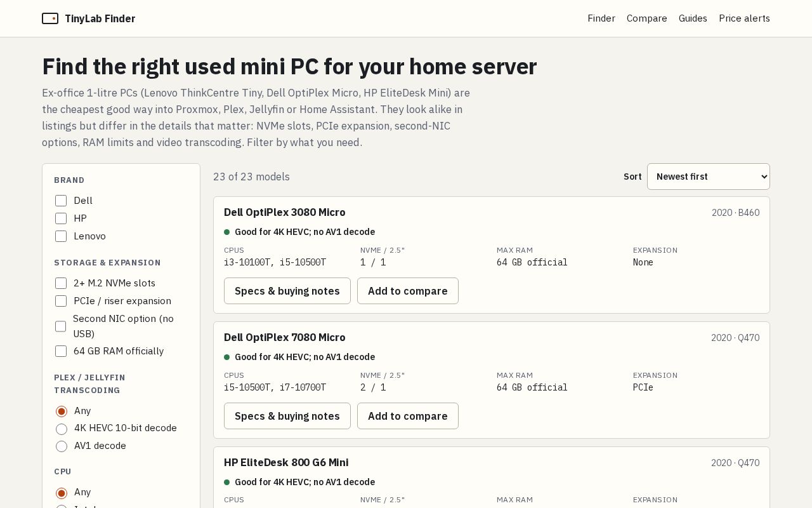Select Any under CPU filter
Screen dimensions: 812x508
click(x=62, y=493)
